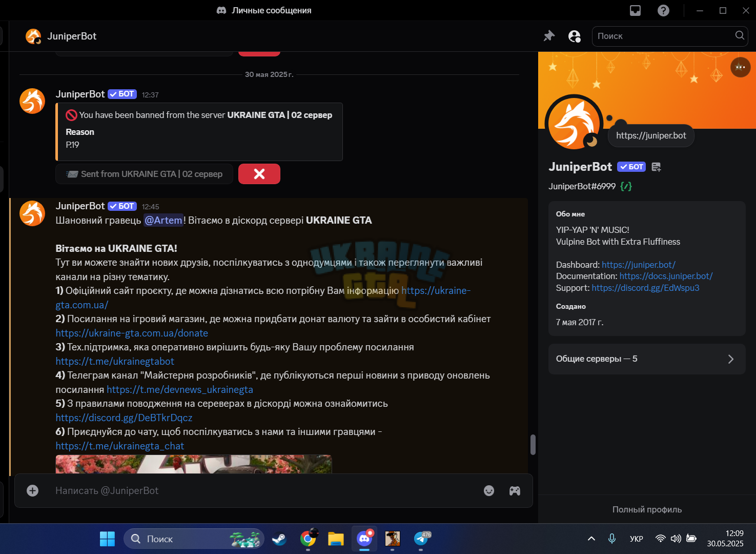The height and width of the screenshot is (554, 756).
Task: Open Telegram from the taskbar
Action: pyautogui.click(x=421, y=539)
